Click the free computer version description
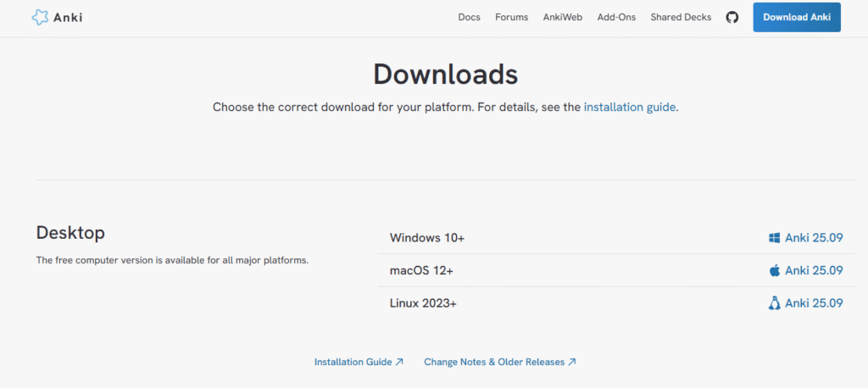The width and height of the screenshot is (868, 388). (x=172, y=260)
